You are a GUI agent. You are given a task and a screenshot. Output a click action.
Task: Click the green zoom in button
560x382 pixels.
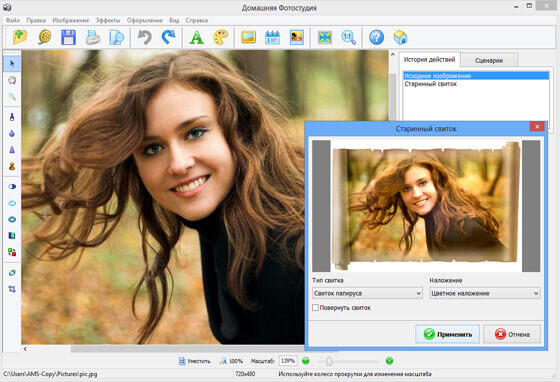pos(389,361)
